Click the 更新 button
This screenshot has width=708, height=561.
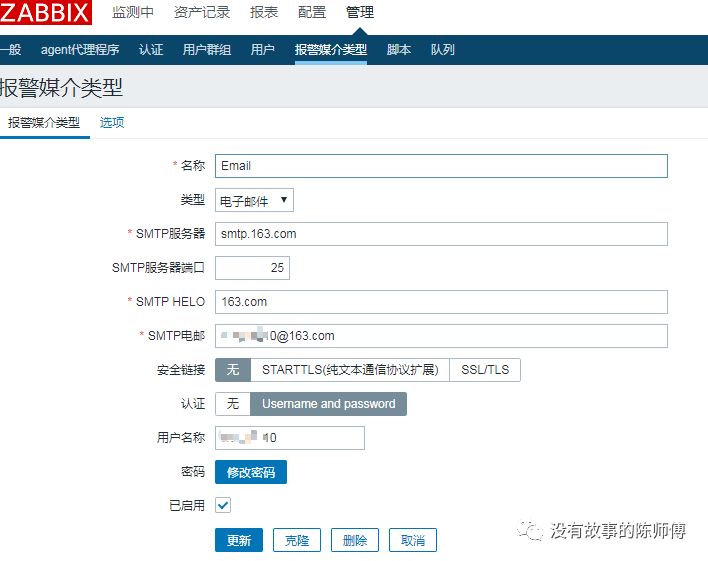click(239, 540)
